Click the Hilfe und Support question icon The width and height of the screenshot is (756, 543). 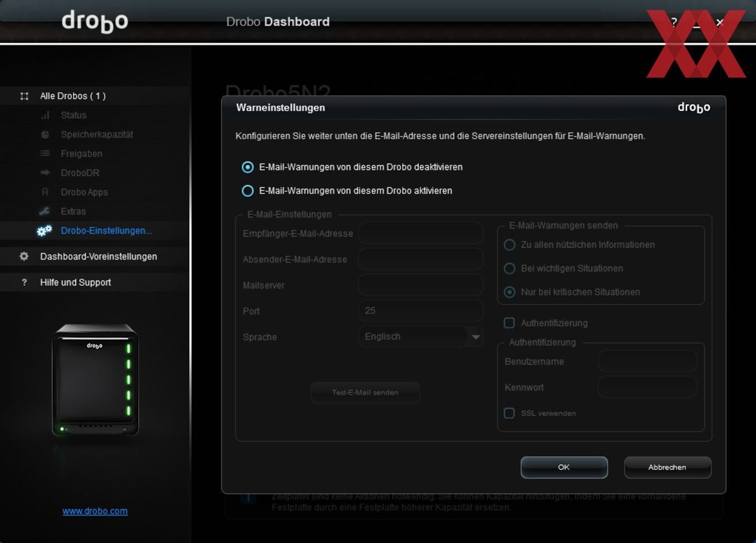tap(24, 282)
